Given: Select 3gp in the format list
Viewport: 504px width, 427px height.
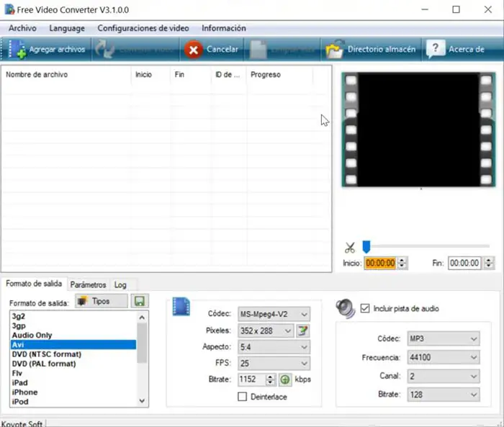Looking at the screenshot, I should (x=73, y=325).
